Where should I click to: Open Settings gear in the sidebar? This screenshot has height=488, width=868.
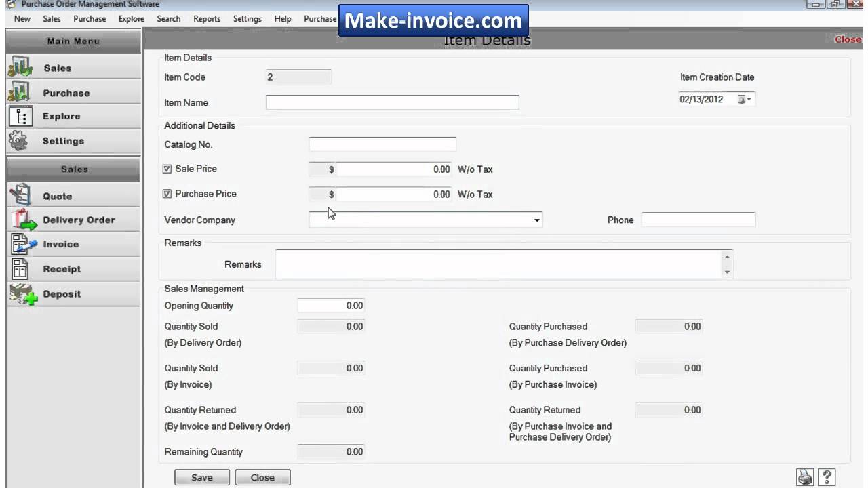click(73, 141)
